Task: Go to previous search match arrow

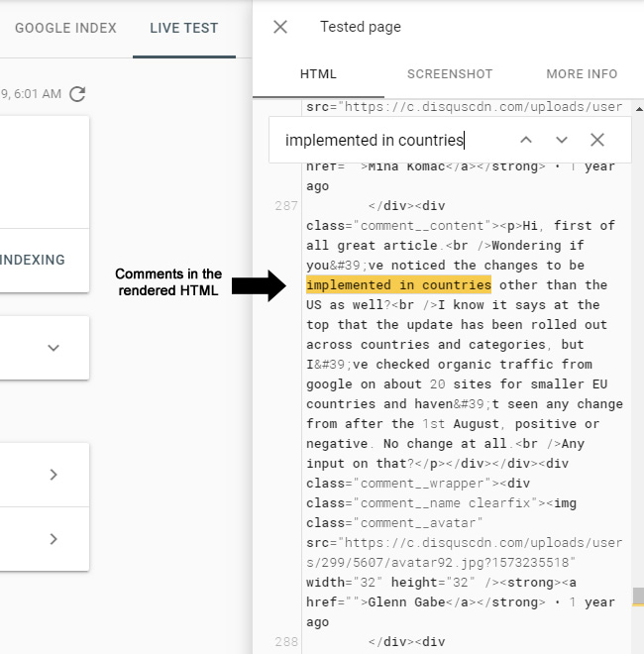Action: 526,140
